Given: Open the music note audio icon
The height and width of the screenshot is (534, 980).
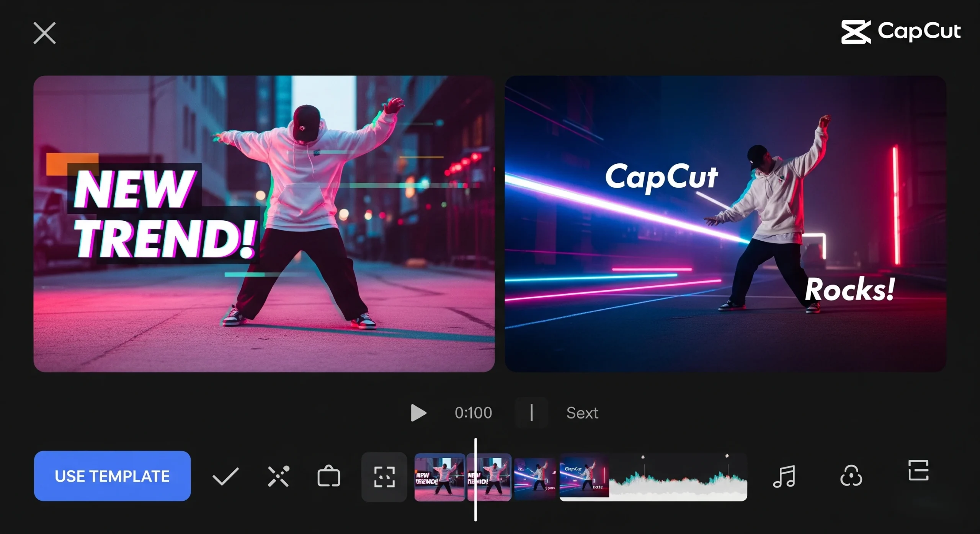Looking at the screenshot, I should click(x=784, y=476).
